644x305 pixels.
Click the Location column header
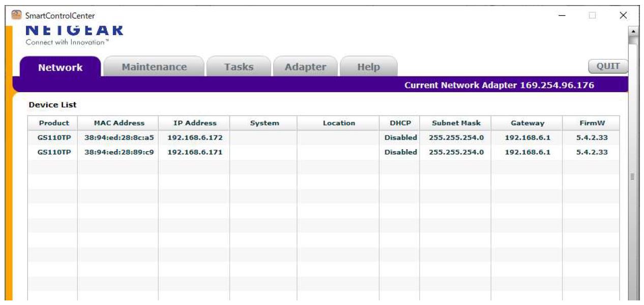339,123
